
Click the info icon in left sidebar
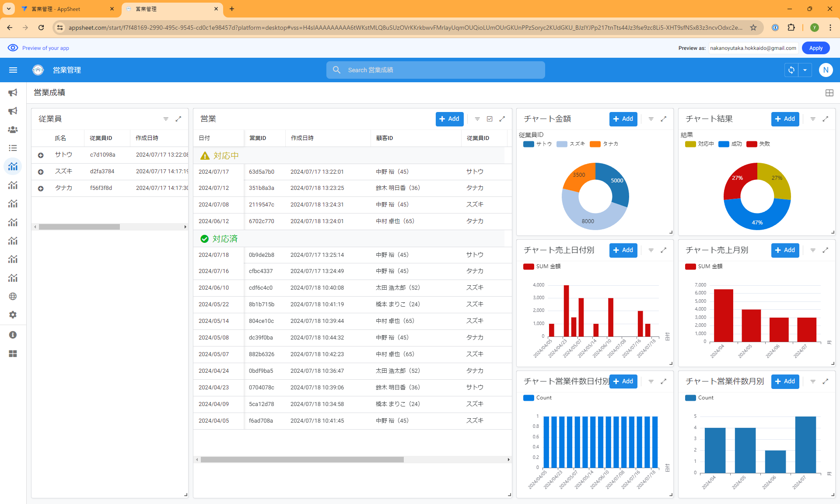pos(13,335)
